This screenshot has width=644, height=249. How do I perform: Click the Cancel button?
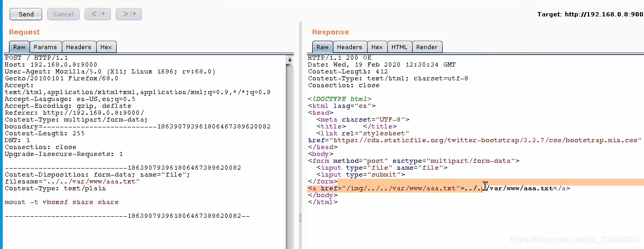pos(63,14)
